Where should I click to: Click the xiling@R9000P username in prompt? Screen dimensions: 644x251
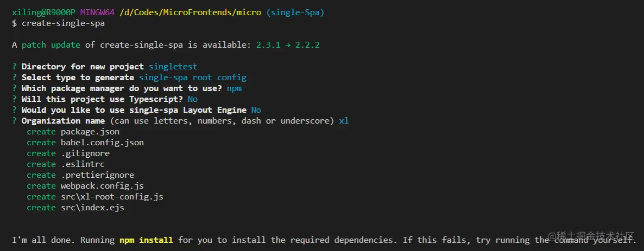coord(43,12)
